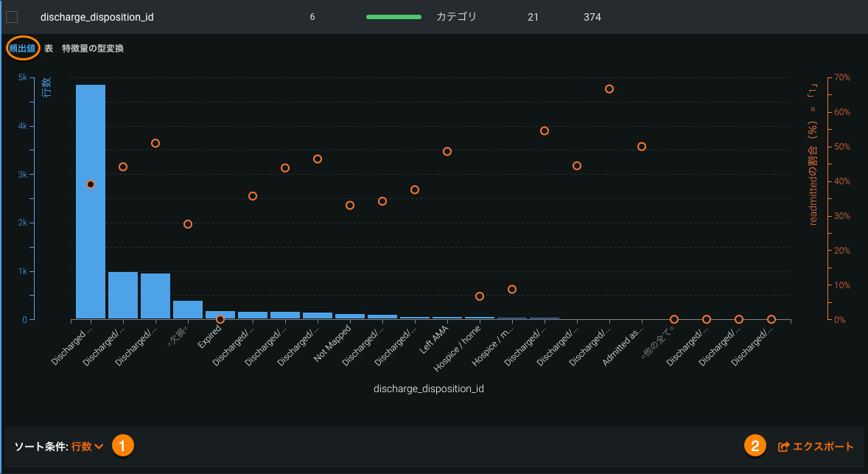
Task: Expand the discharge_disposition_id feature row name
Action: [x=97, y=17]
